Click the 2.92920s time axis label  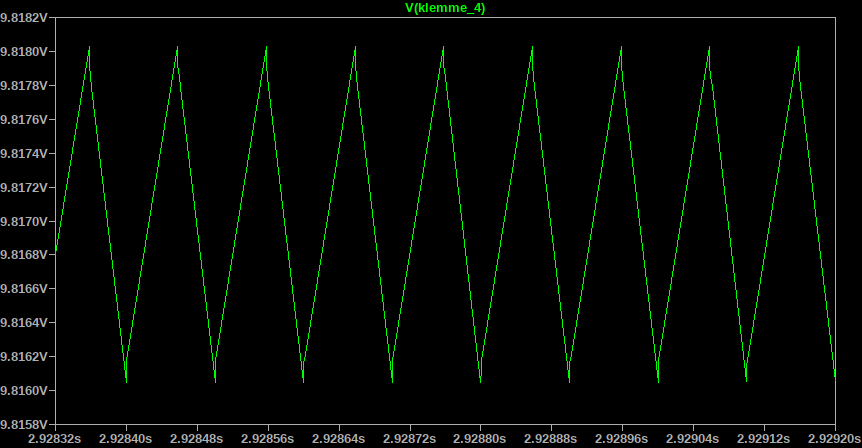coord(834,439)
